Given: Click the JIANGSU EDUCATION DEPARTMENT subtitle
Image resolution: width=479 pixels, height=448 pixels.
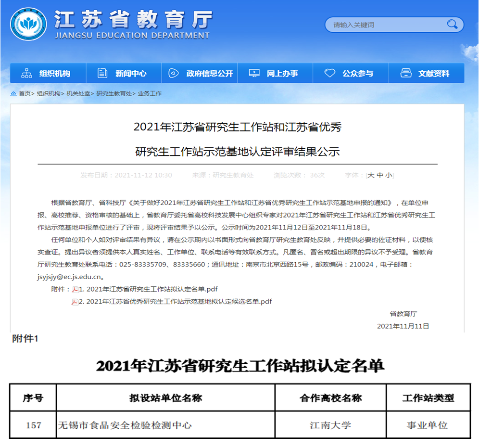Looking at the screenshot, I should (x=132, y=36).
